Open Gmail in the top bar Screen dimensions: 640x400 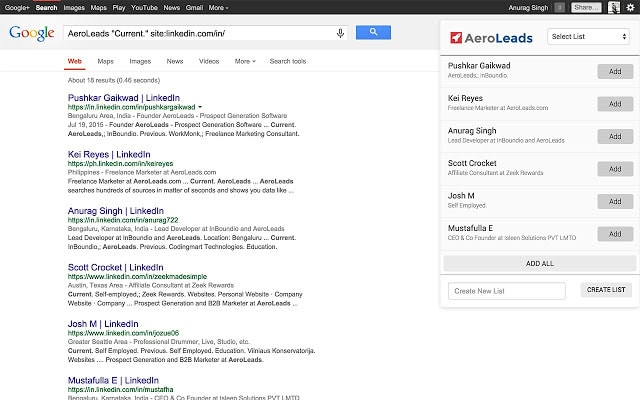coord(194,7)
